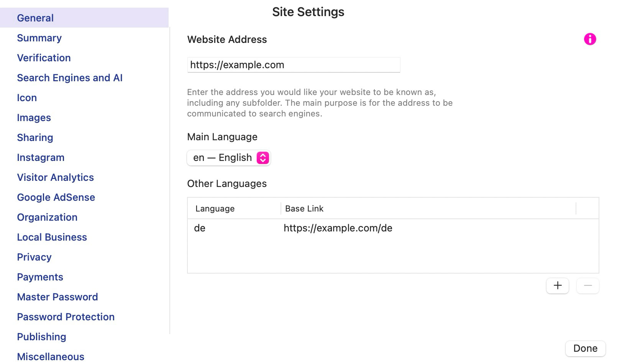Select Local Business in sidebar

(x=52, y=237)
